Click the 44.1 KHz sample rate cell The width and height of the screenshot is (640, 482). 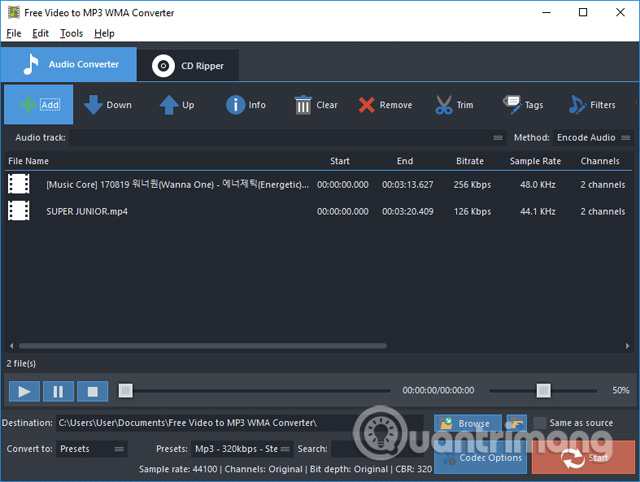point(538,211)
